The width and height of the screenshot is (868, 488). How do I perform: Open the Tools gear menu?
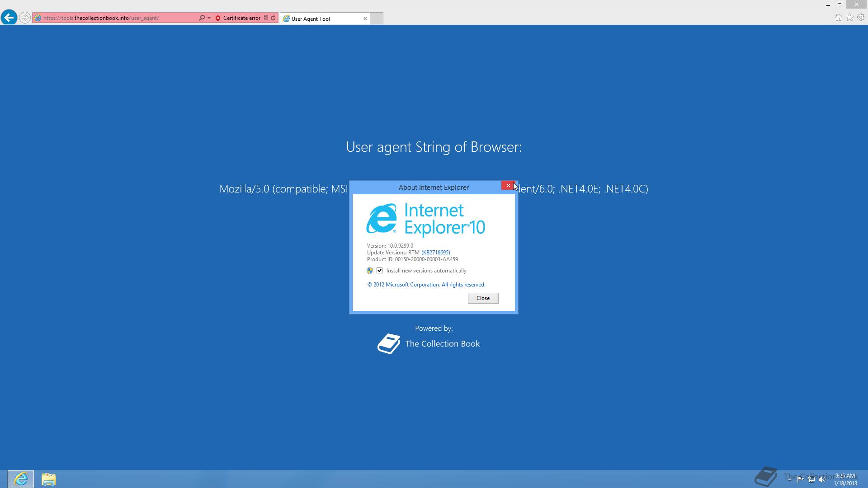861,18
